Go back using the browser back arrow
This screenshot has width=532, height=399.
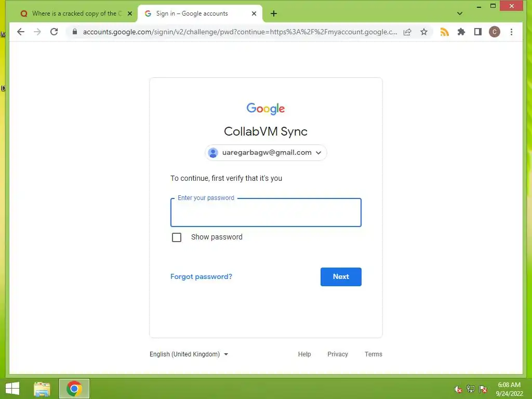tap(21, 32)
